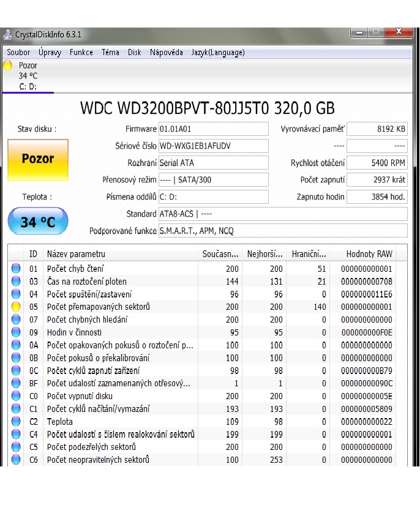This screenshot has height=524, width=420.
Task: Click status icon for Počet vypnutí disku
Action: pyautogui.click(x=16, y=395)
